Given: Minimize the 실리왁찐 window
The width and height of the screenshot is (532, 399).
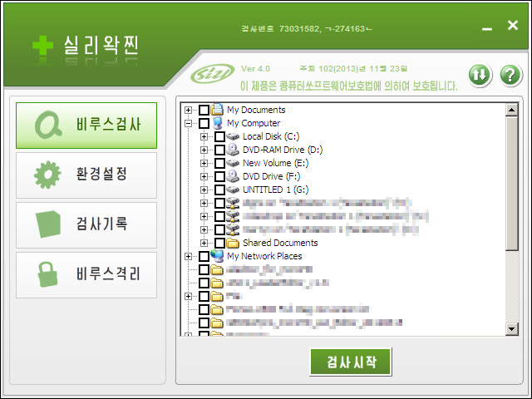Looking at the screenshot, I should pyautogui.click(x=487, y=29).
